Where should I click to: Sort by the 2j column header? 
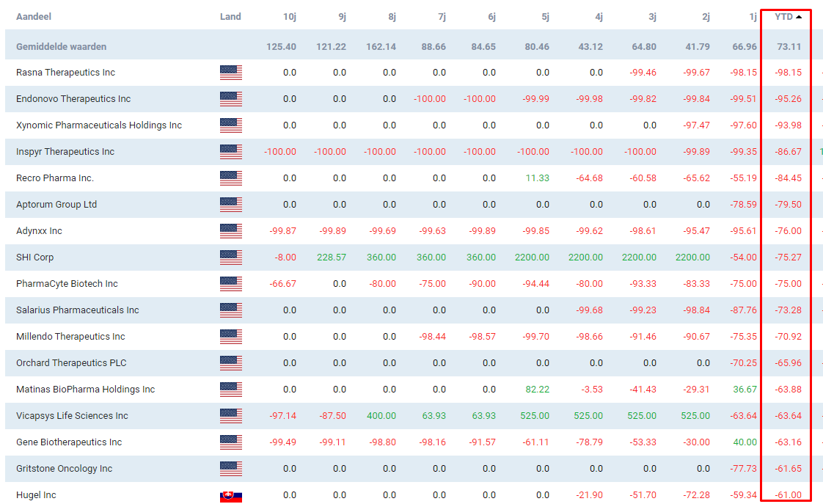coord(706,17)
